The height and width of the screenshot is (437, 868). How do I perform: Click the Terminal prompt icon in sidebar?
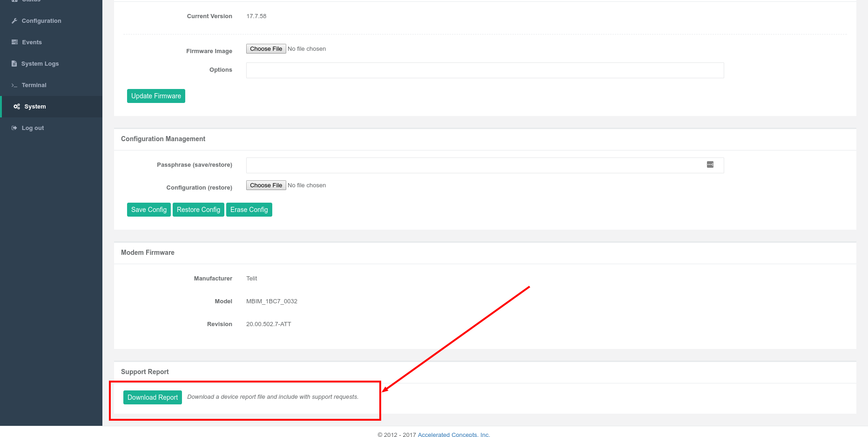tap(14, 85)
